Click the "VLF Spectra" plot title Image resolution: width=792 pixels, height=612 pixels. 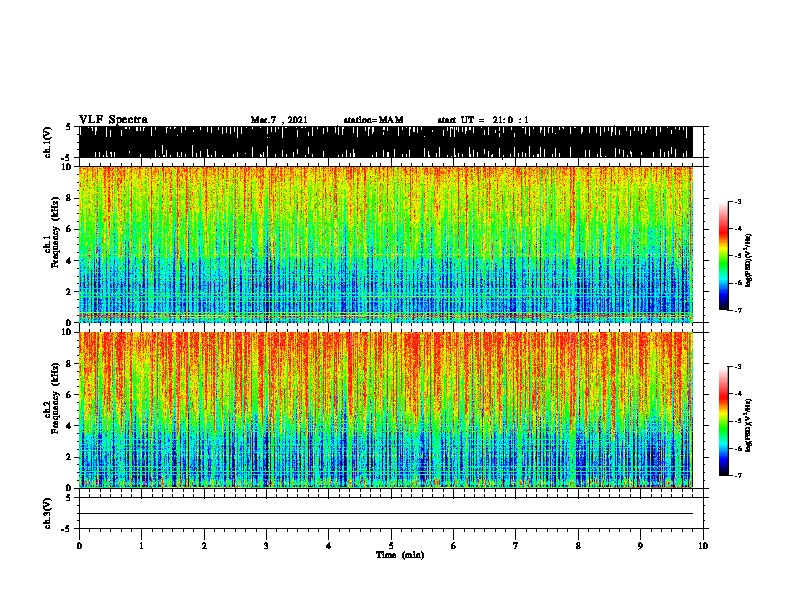click(113, 120)
